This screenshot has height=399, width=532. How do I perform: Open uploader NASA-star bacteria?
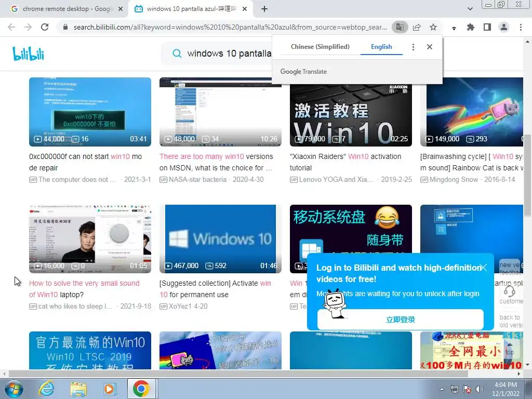pos(197,179)
